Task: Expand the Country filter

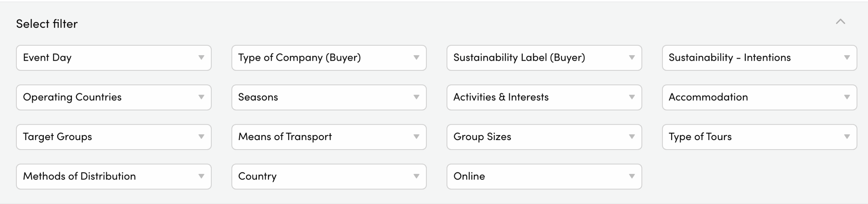Action: (329, 176)
